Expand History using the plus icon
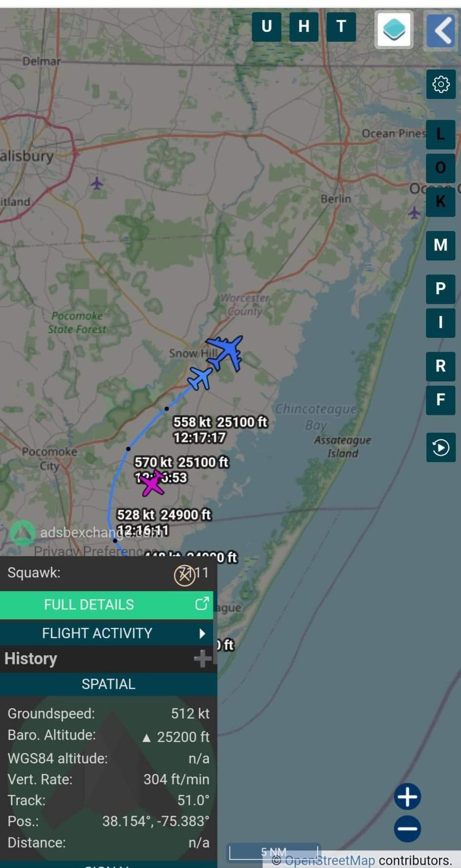The image size is (461, 868). tap(202, 659)
